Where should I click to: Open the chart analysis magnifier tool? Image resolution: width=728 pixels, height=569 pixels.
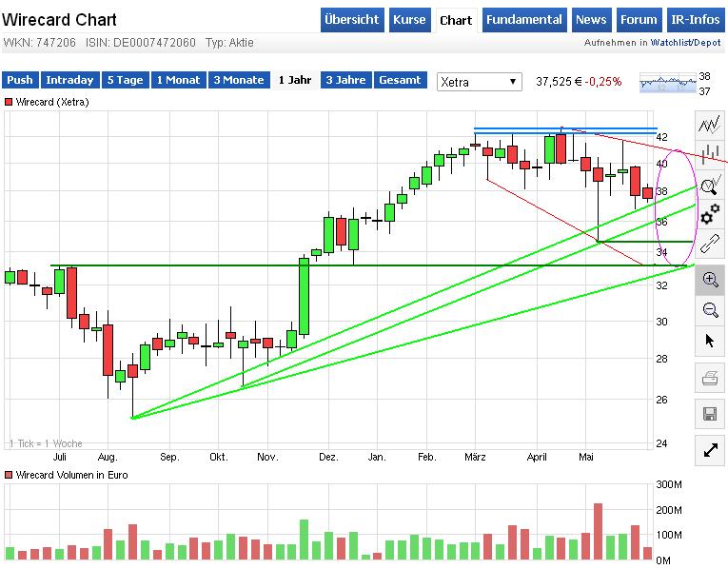click(709, 185)
